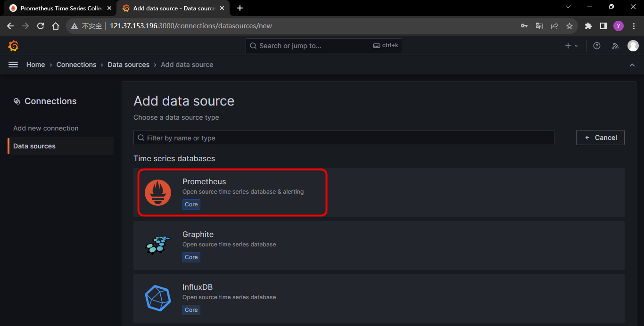The width and height of the screenshot is (644, 326).
Task: Bookmark this page with star icon
Action: click(x=570, y=26)
